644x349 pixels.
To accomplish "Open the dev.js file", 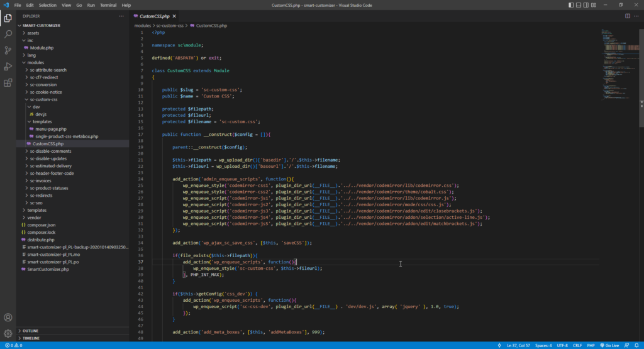I will (x=41, y=114).
